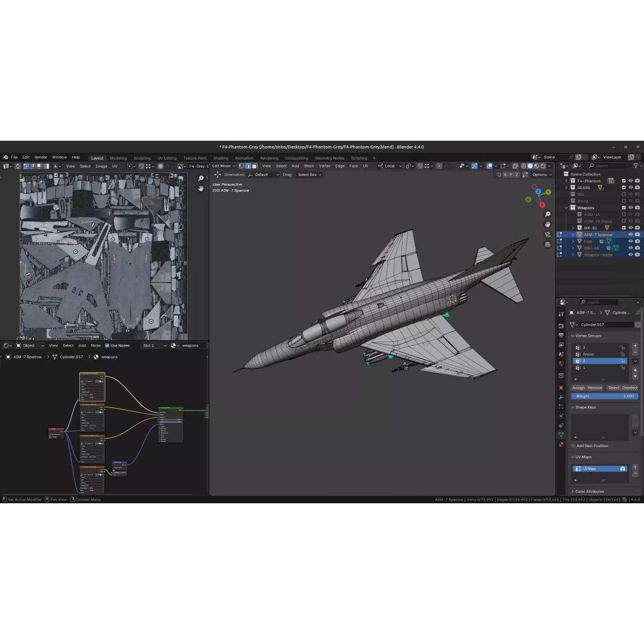
Task: Click zoom icon in UV image editor
Action: (201, 178)
